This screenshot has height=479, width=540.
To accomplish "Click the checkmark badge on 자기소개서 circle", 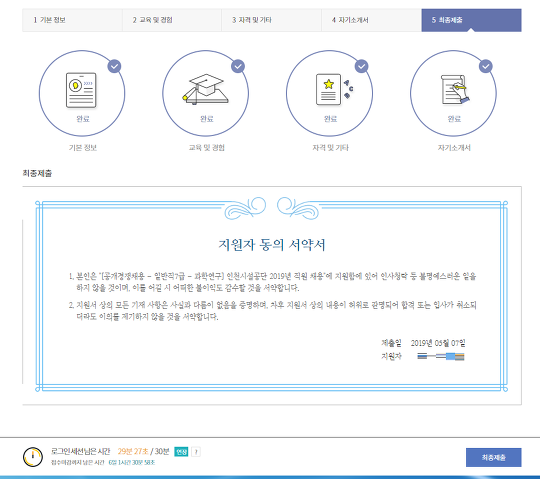I will click(486, 66).
